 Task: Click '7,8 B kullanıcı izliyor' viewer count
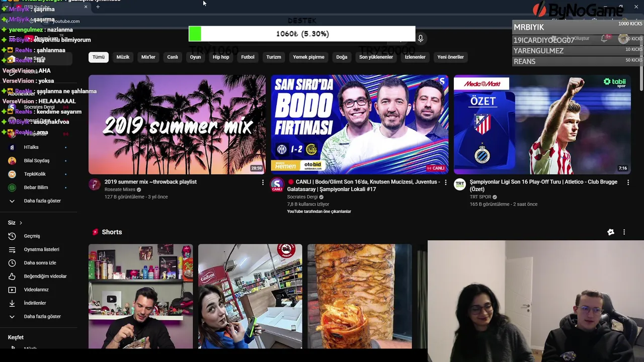coord(308,204)
